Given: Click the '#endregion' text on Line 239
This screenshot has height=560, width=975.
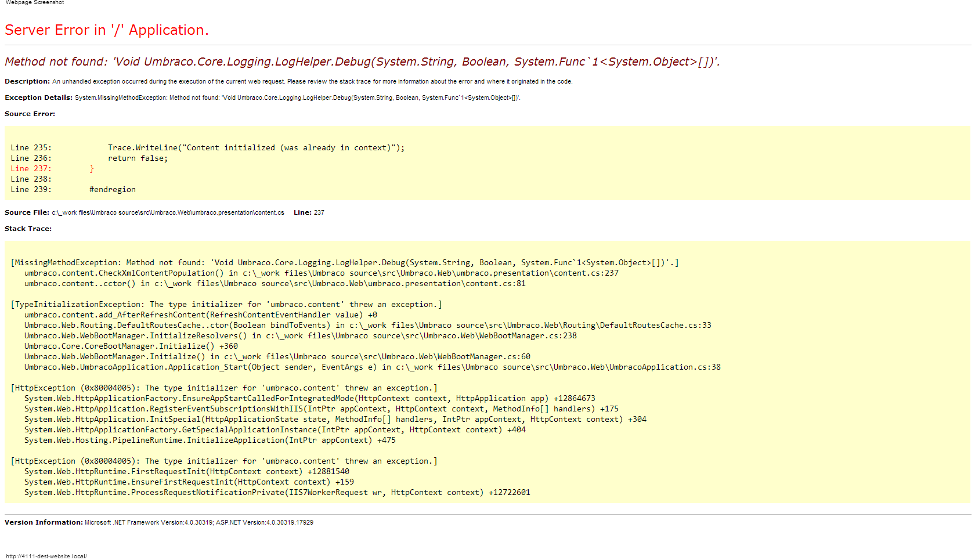Looking at the screenshot, I should coord(113,190).
